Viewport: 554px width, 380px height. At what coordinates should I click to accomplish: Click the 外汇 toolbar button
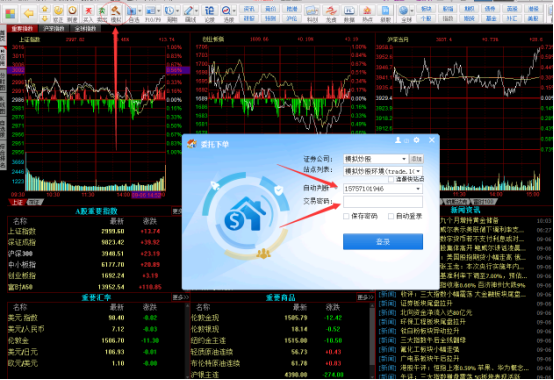(x=512, y=18)
